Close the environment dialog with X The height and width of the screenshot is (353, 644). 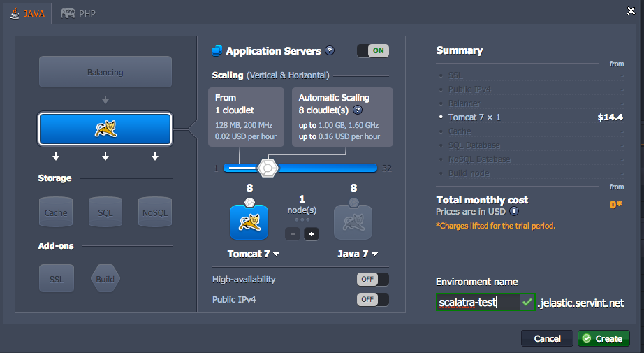631,11
